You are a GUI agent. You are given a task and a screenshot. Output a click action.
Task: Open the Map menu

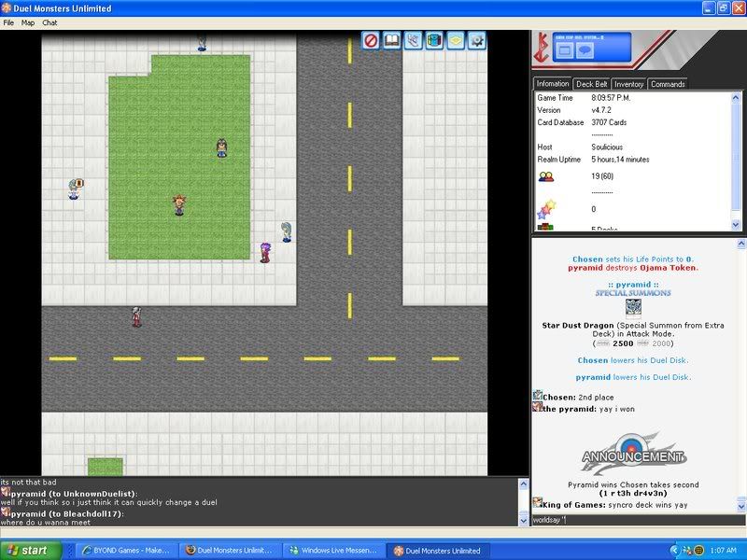28,22
